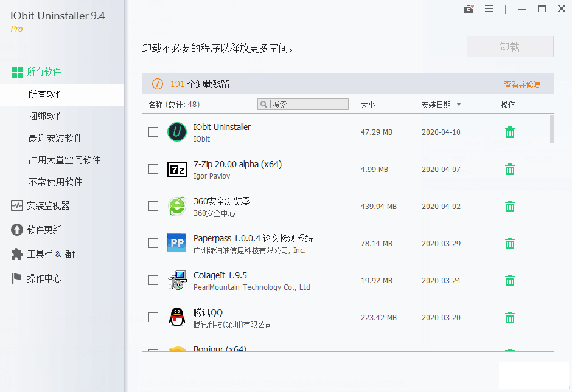Click the 查看并修复 link
The image size is (572, 392).
522,84
